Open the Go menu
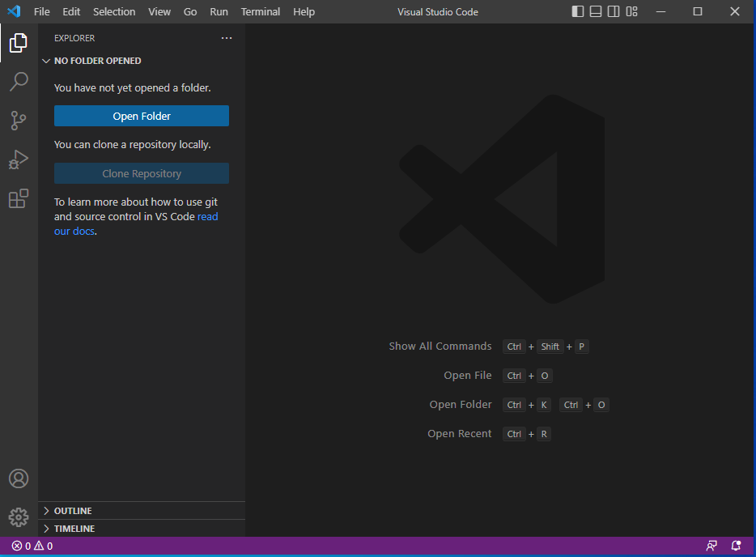 point(190,11)
